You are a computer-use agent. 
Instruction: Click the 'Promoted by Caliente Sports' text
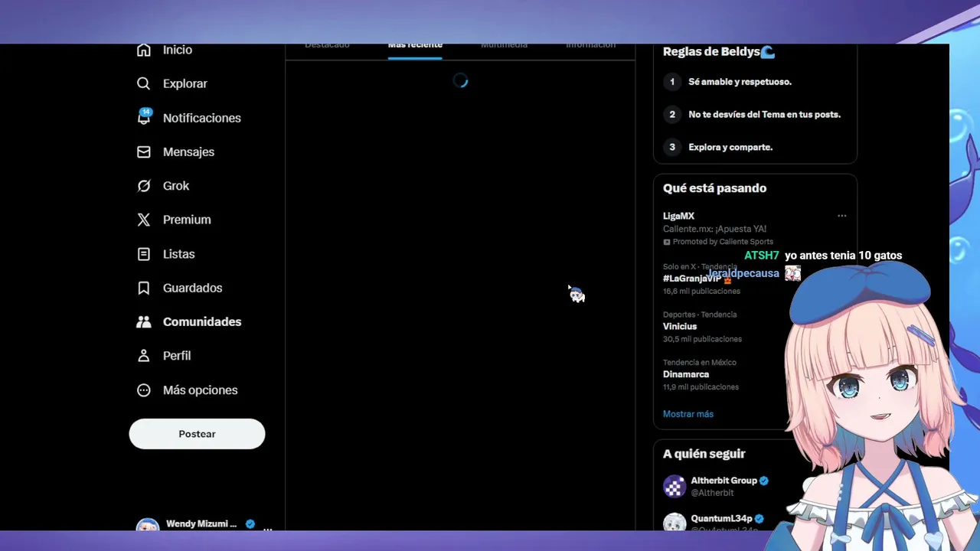pyautogui.click(x=723, y=242)
